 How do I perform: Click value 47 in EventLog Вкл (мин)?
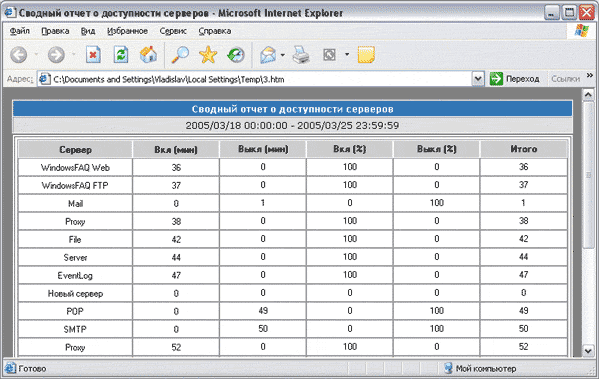(x=176, y=275)
